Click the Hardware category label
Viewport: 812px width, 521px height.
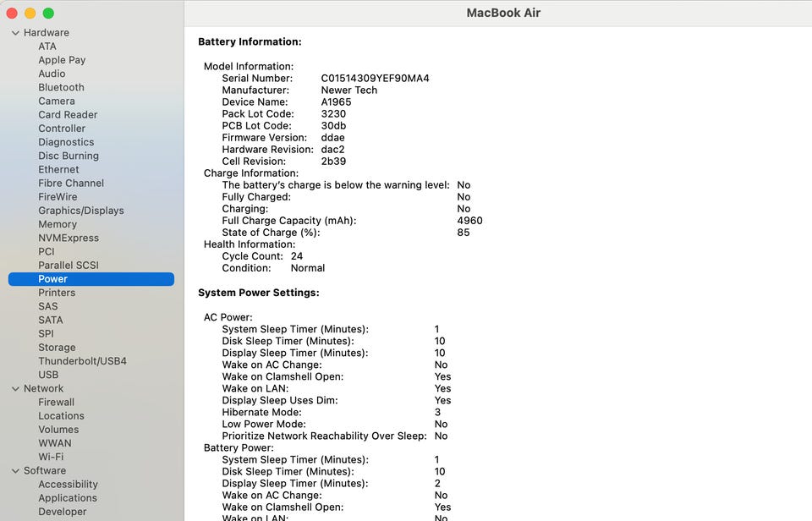[x=46, y=33]
